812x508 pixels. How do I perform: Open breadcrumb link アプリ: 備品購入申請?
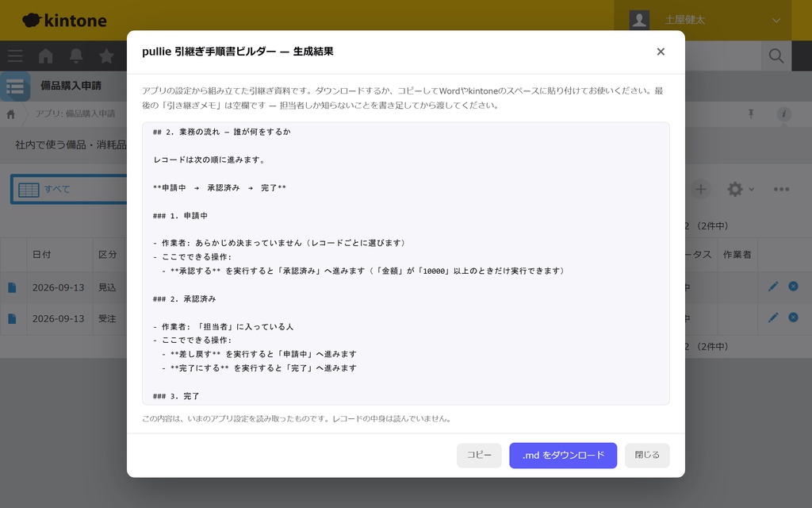point(75,114)
